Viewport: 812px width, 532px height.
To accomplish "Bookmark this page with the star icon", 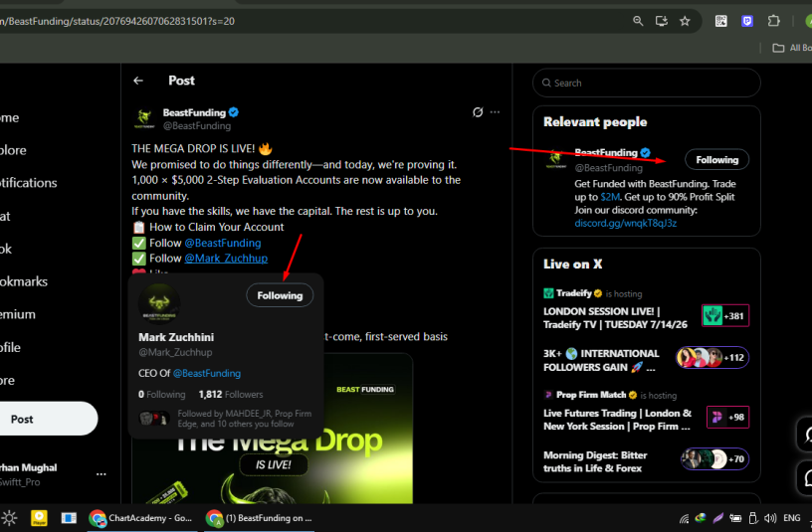I will click(685, 21).
